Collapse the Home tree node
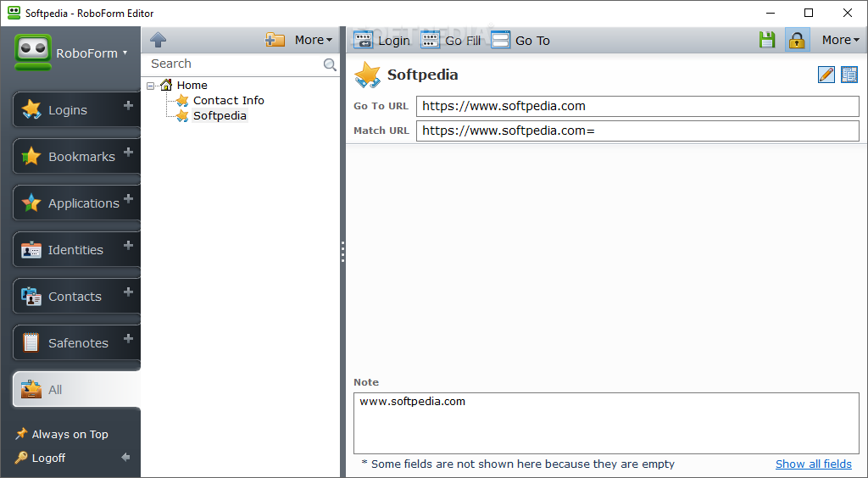The width and height of the screenshot is (868, 478). [151, 86]
